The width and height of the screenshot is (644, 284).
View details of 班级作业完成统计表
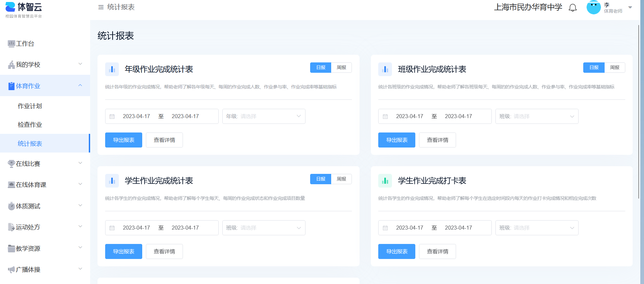pyautogui.click(x=437, y=140)
